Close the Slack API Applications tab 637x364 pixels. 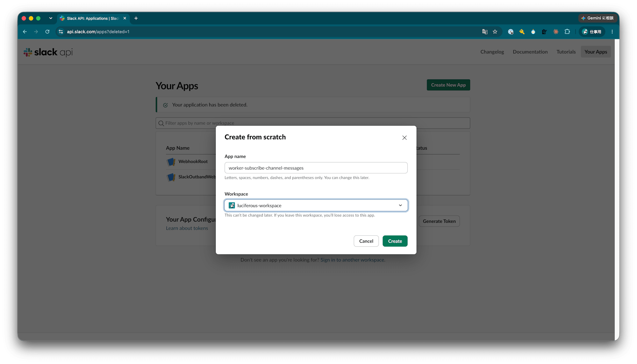pos(125,18)
